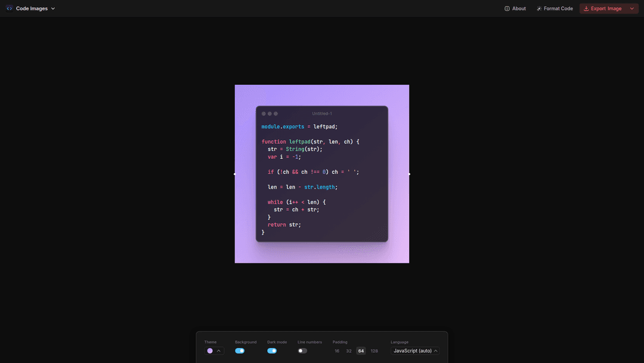Set padding to 16
Viewport: 644px width, 363px height.
click(337, 351)
